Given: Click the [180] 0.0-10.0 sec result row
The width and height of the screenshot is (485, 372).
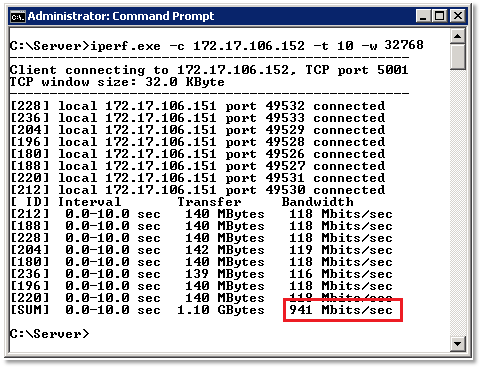Looking at the screenshot, I should point(202,262).
